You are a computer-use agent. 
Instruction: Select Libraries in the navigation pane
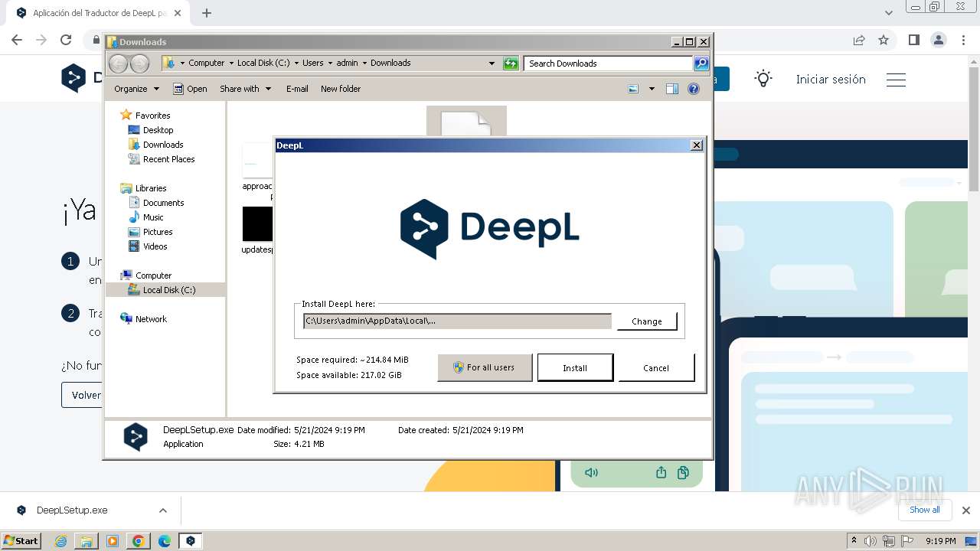151,188
